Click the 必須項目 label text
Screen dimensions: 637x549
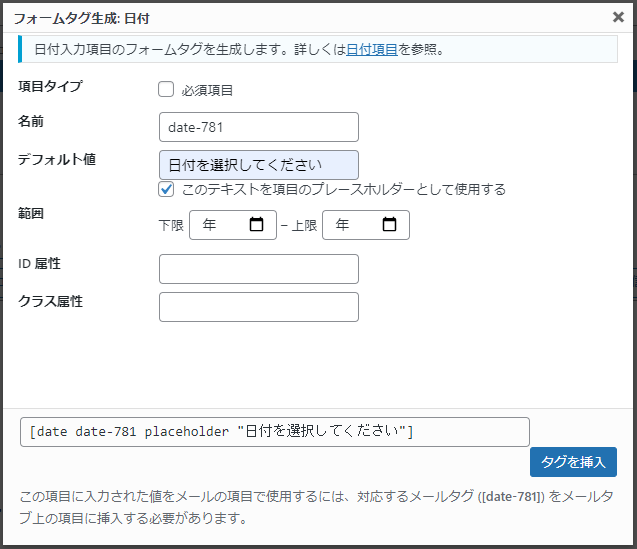[x=207, y=90]
